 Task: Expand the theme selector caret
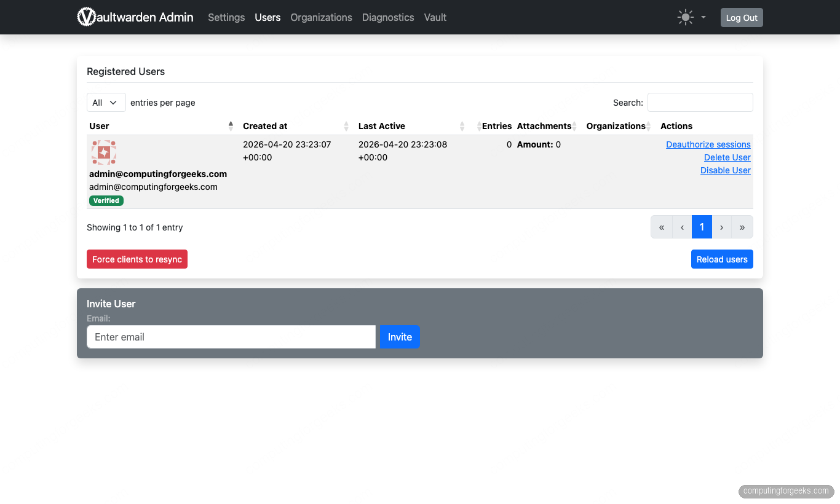click(702, 17)
